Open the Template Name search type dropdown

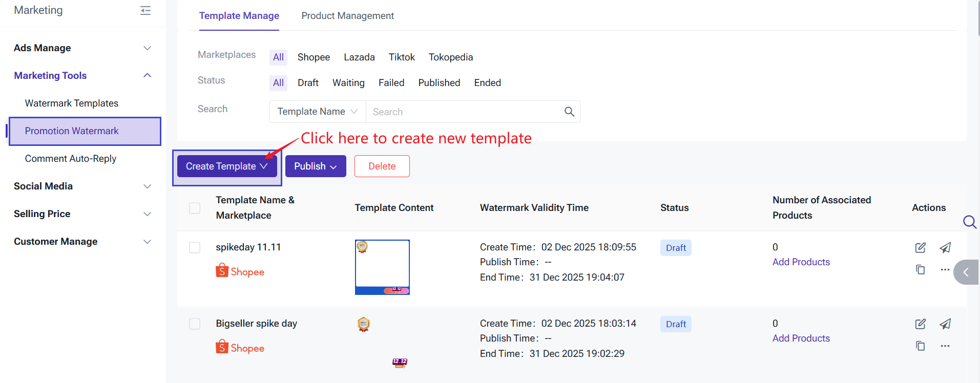(317, 112)
